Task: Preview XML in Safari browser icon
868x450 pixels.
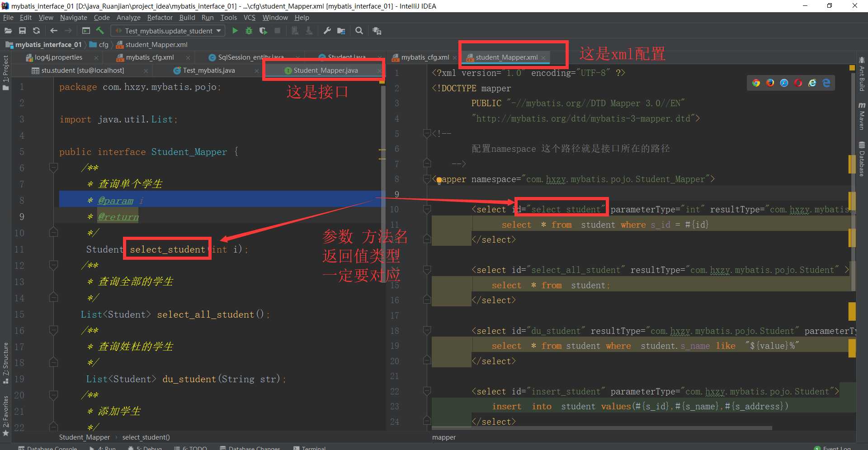Action: (x=784, y=83)
